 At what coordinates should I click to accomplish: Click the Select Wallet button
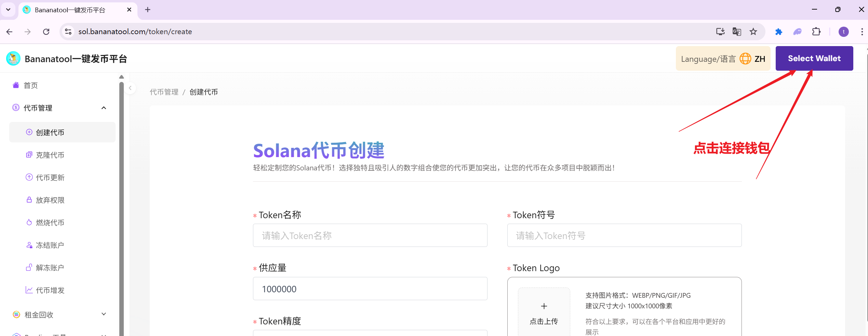[x=814, y=58]
